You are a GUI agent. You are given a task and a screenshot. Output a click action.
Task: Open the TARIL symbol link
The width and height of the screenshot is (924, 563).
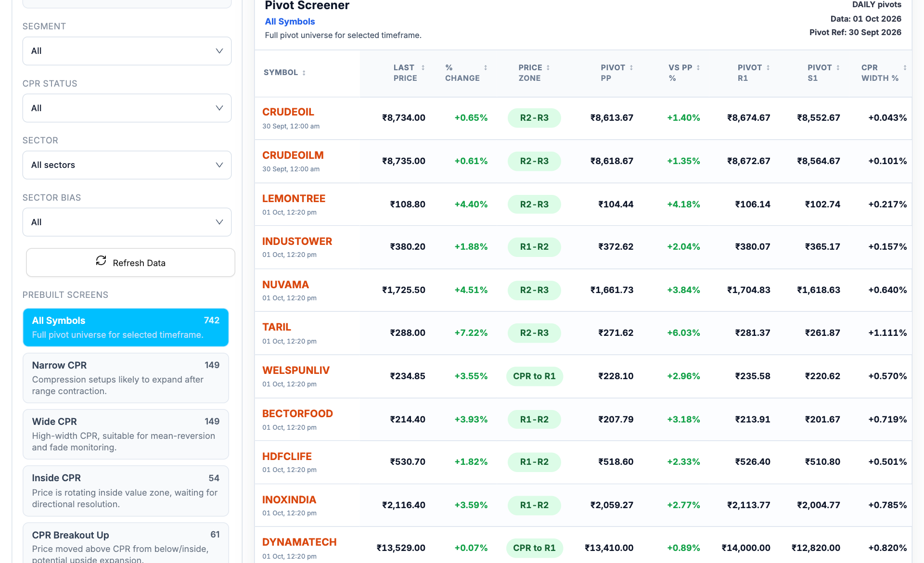tap(276, 327)
